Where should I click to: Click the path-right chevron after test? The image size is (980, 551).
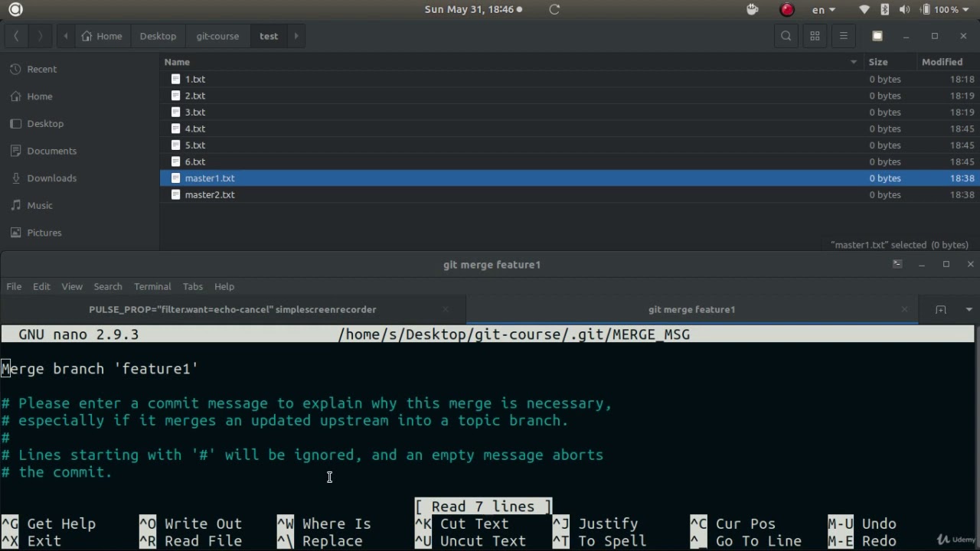coord(296,36)
